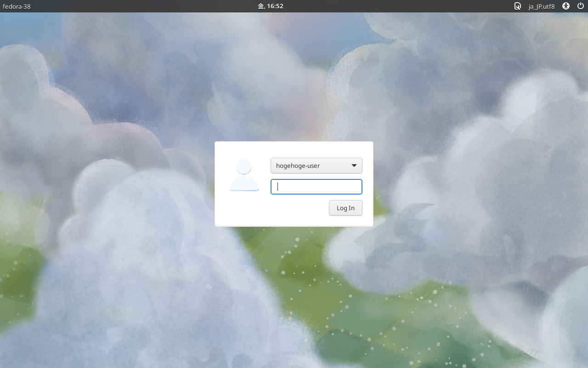588x368 pixels.
Task: Expand the hogehoge-user dropdown
Action: coord(317,166)
